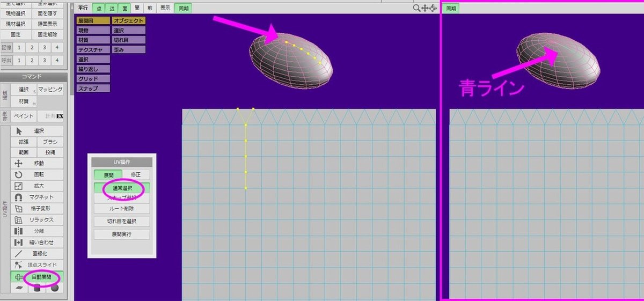
Task: Select ブラシ selection tool
Action: tap(50, 142)
